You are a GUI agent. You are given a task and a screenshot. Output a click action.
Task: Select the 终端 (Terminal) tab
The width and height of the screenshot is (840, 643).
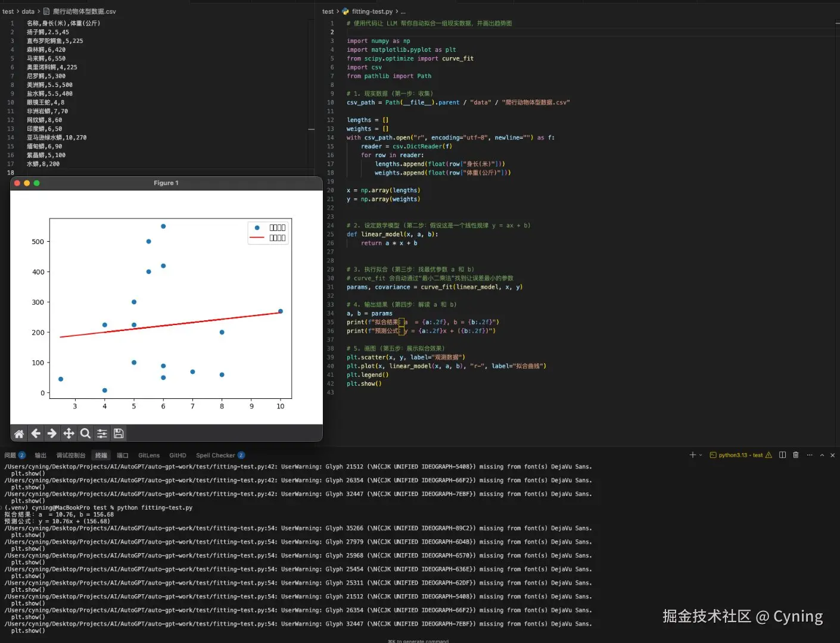click(101, 455)
